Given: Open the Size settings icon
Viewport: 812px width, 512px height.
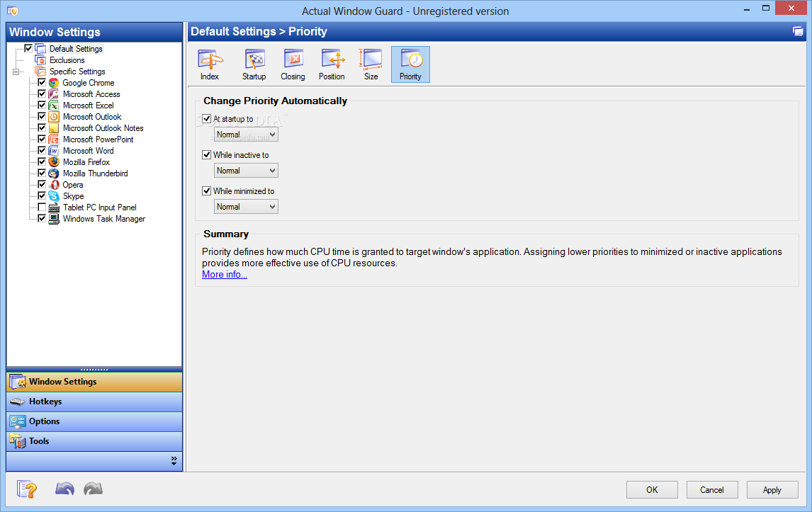Looking at the screenshot, I should (371, 64).
